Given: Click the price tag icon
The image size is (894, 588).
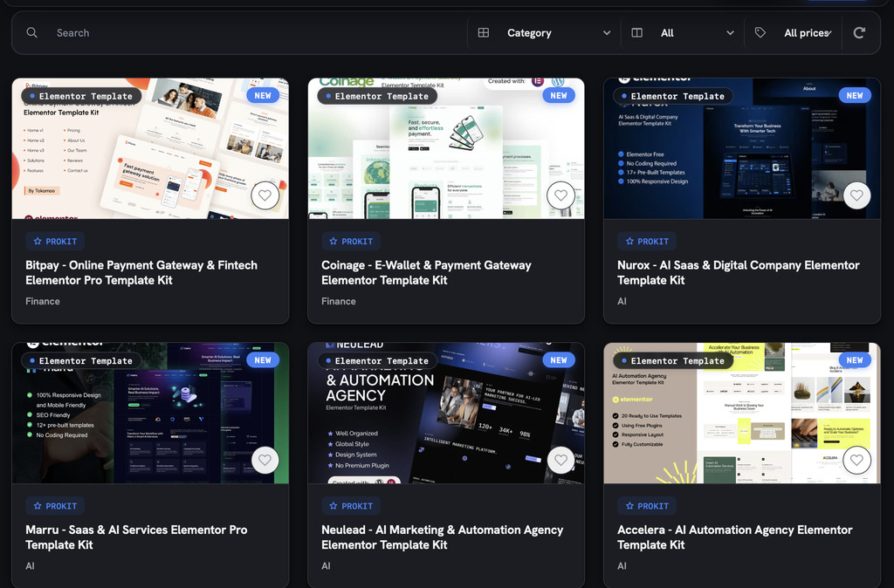Looking at the screenshot, I should coord(760,33).
